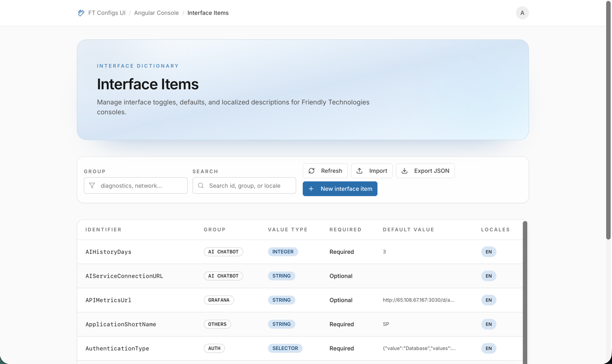The width and height of the screenshot is (612, 364).
Task: Open the FT Configs UI breadcrumb link
Action: click(107, 13)
